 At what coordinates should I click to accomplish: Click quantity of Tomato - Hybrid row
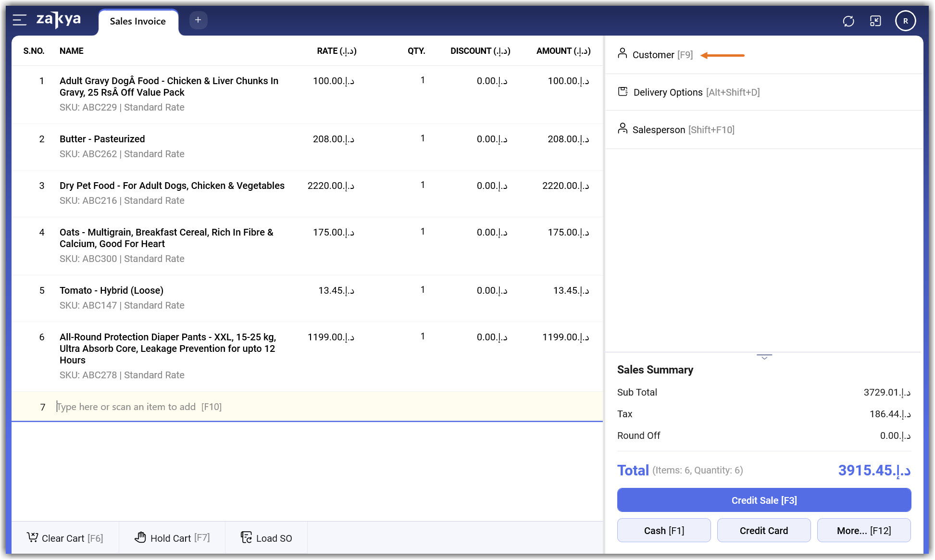click(x=423, y=290)
